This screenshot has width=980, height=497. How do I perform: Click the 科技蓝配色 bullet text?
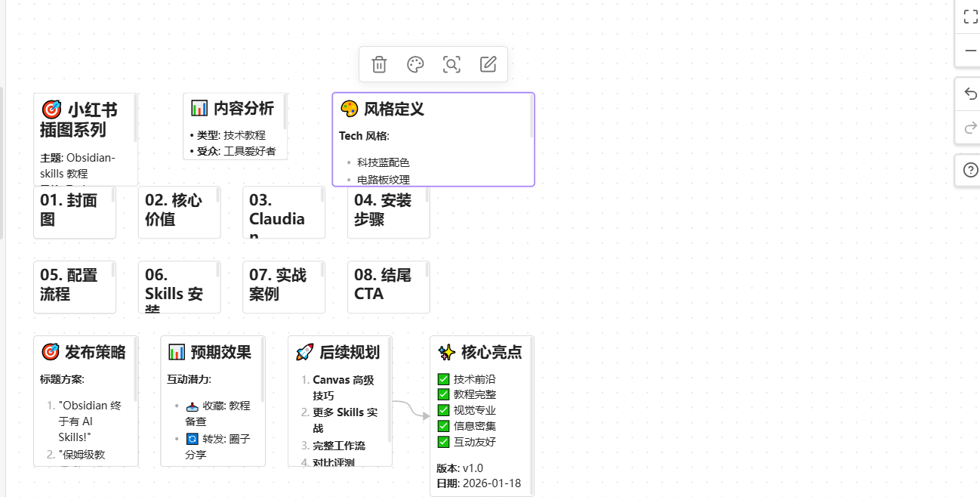[x=384, y=162]
